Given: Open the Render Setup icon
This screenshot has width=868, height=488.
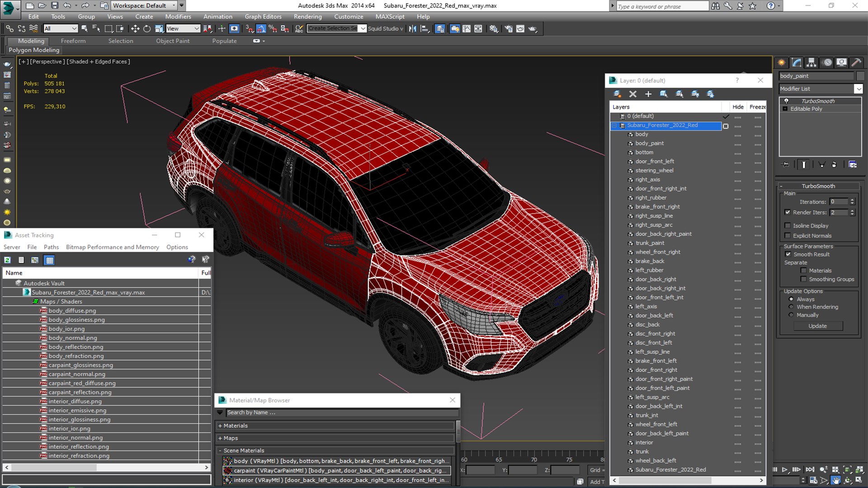Looking at the screenshot, I should pyautogui.click(x=508, y=28).
